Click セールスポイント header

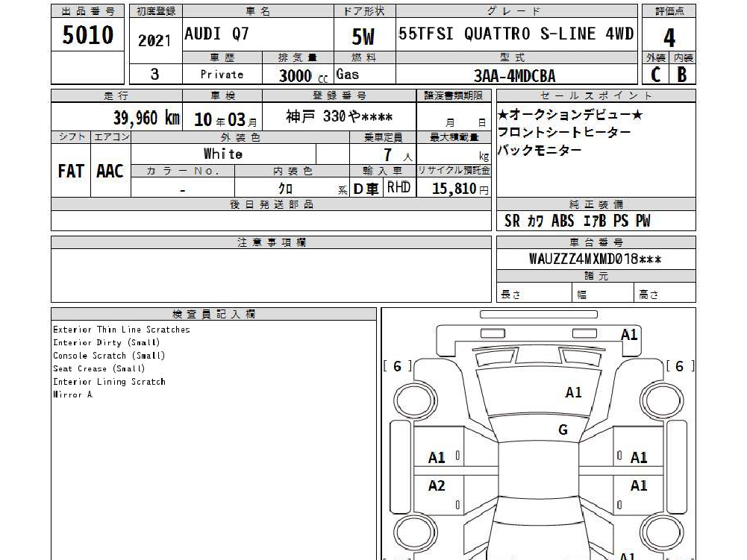click(596, 95)
